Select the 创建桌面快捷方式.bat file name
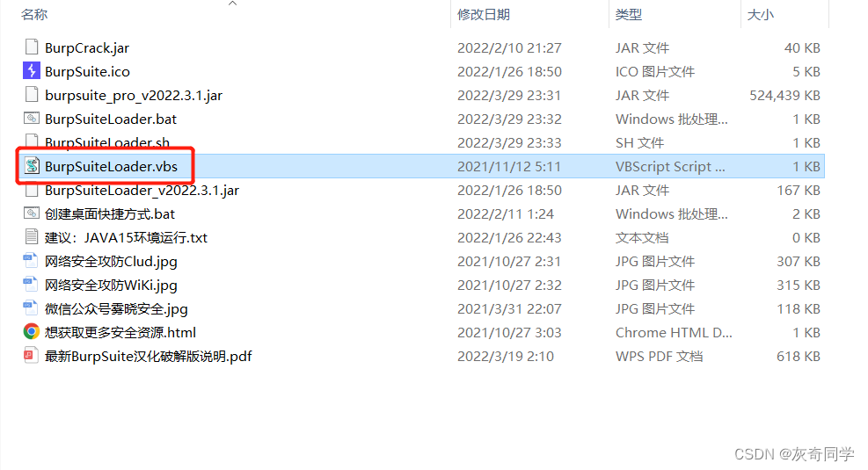Viewport: 868px width, 470px height. (x=110, y=214)
